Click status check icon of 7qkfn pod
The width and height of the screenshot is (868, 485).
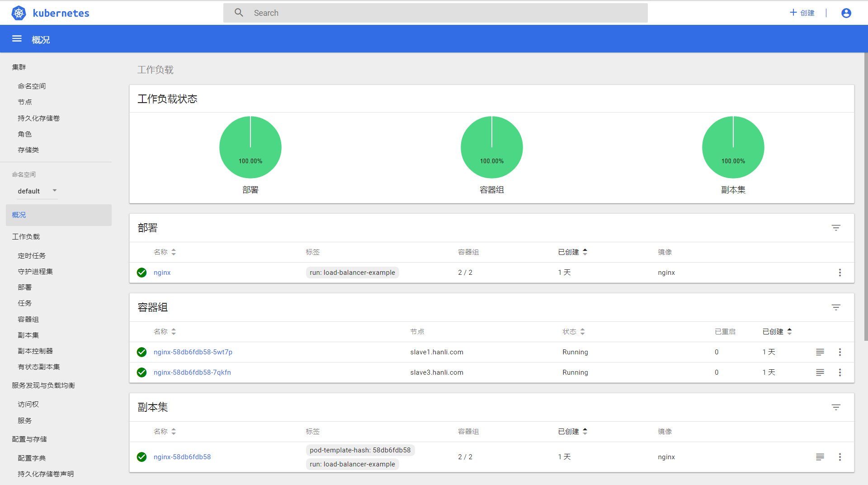point(142,372)
